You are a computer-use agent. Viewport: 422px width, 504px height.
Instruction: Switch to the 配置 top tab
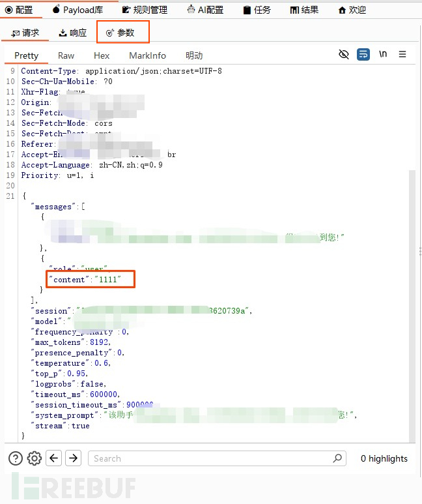click(x=19, y=10)
